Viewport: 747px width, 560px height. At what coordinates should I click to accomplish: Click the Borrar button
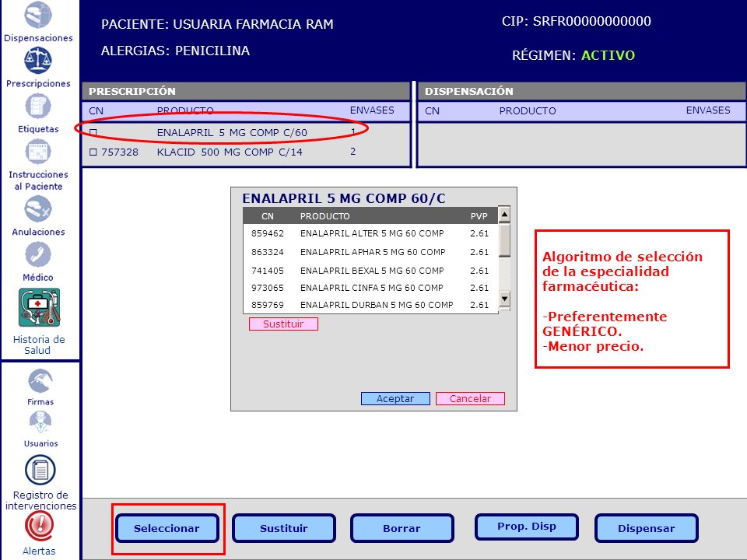point(402,528)
